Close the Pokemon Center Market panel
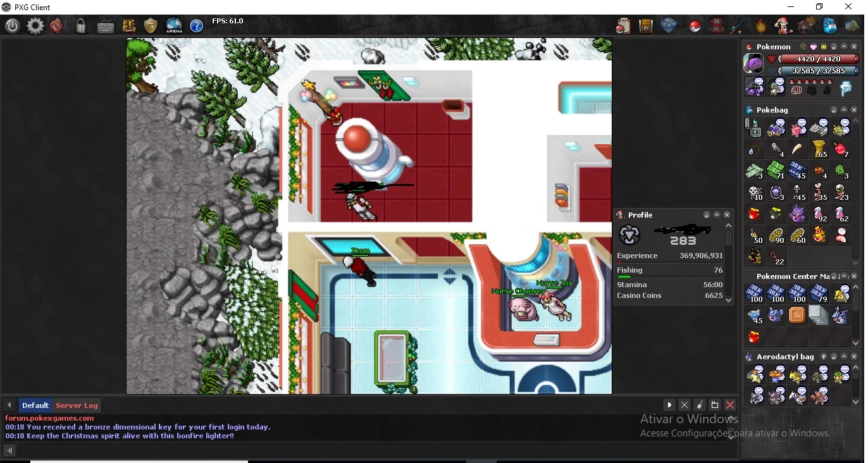Screen dimensions: 868x463 (x=854, y=276)
